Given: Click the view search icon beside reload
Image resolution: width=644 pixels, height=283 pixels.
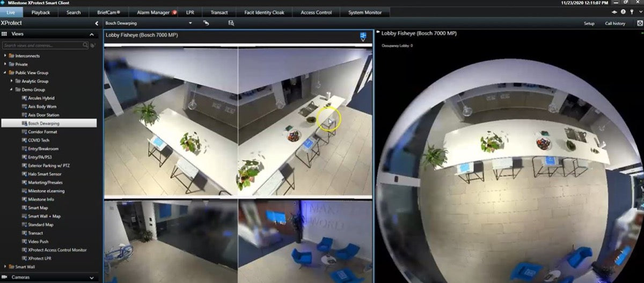Looking at the screenshot, I should (231, 23).
